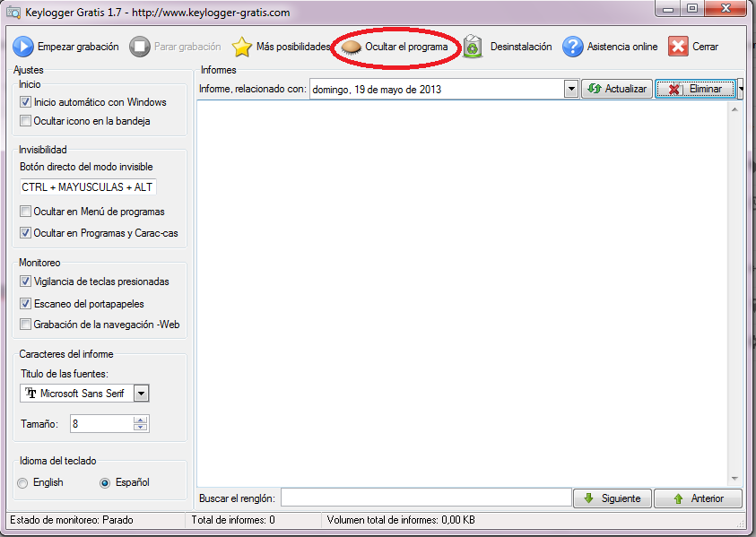This screenshot has width=756, height=537.
Task: Click the Desinstalación label
Action: coord(521,47)
